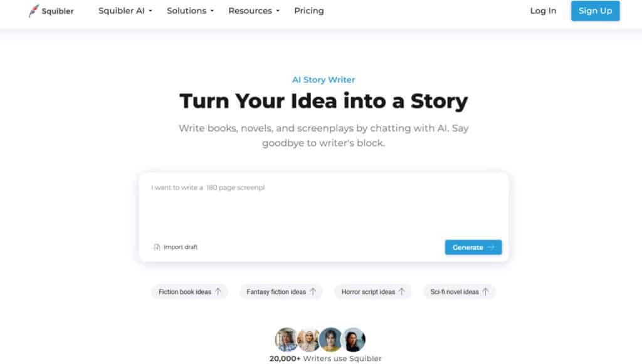Click the up arrow beside Horror script ideas
Viewport: 642px width, 364px height.
[402, 291]
